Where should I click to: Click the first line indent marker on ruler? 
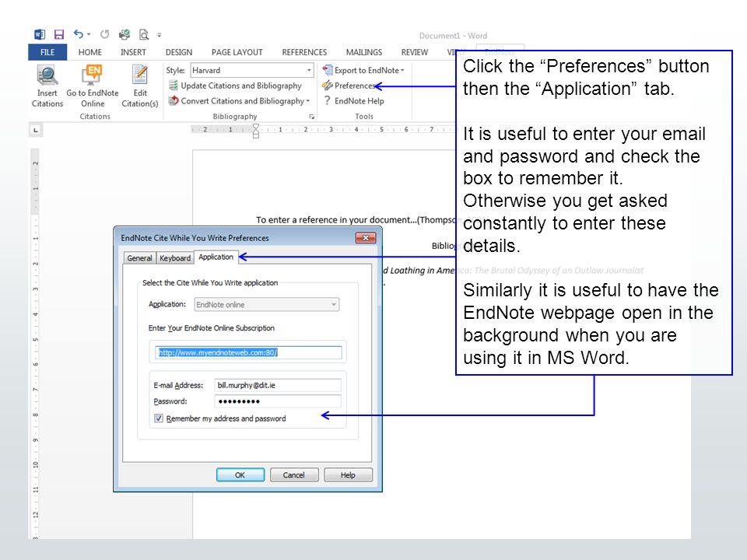tap(256, 127)
